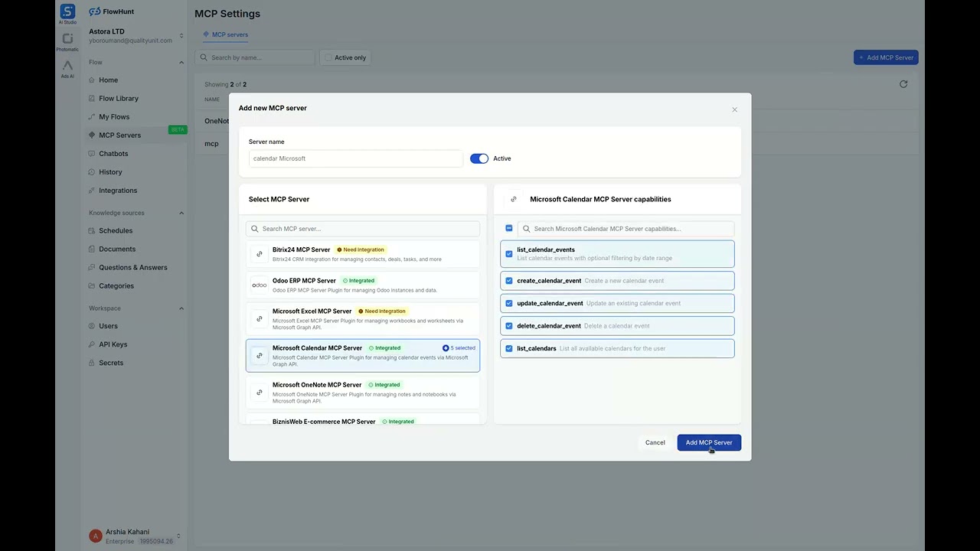The image size is (980, 551).
Task: Uncheck update_calendar_event capability
Action: (509, 303)
